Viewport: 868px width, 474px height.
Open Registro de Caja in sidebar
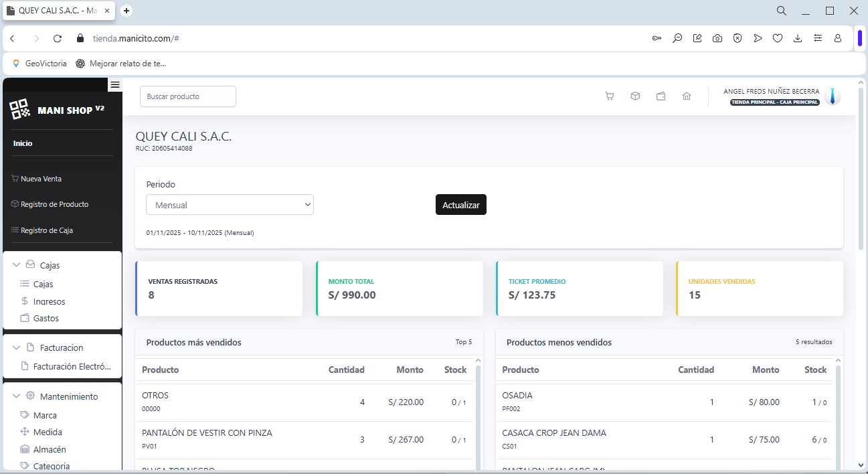tap(46, 230)
